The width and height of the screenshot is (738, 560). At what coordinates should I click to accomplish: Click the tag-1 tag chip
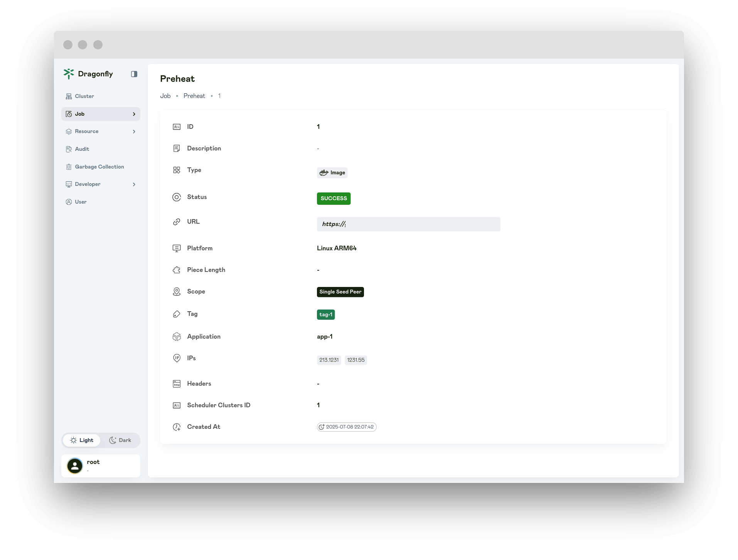point(326,315)
